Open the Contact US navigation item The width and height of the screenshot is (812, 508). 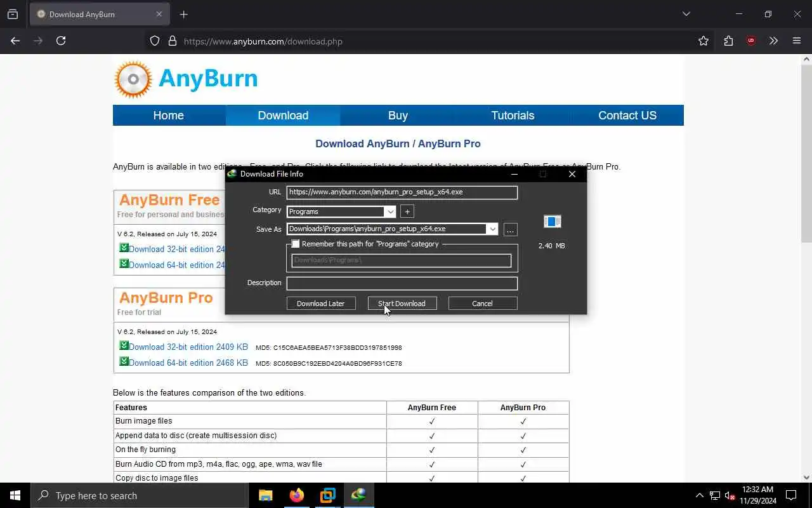click(627, 116)
